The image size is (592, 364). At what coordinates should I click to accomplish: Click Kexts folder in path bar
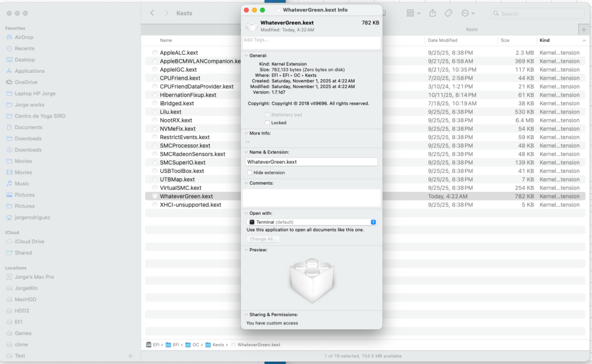point(214,344)
